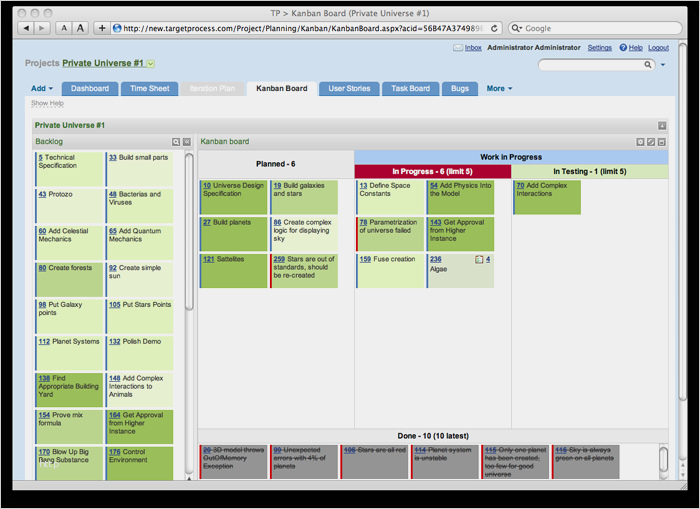
Task: Click the Backlog panel search icon
Action: point(176,142)
